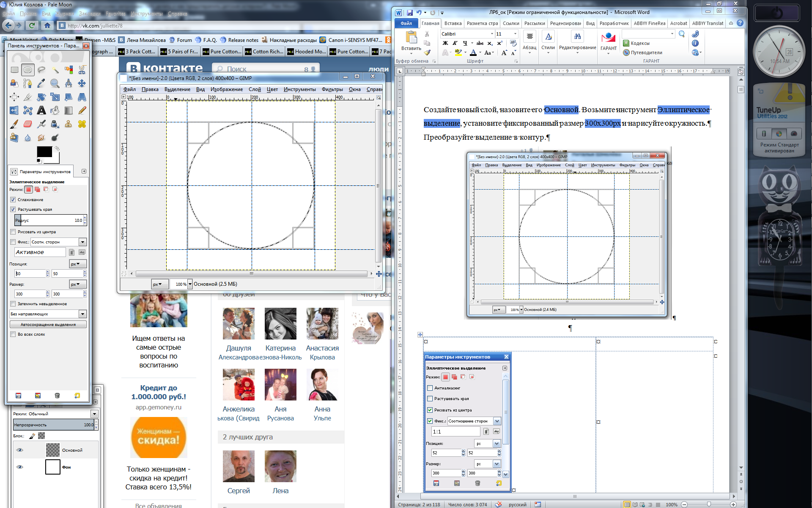The height and width of the screenshot is (508, 812).
Task: Select the Measure compass tool
Action: coord(69,83)
